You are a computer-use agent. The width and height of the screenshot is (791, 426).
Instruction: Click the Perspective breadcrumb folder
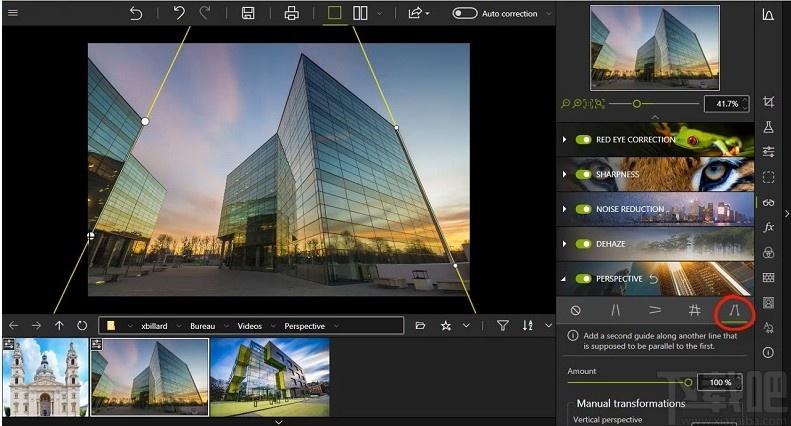click(304, 326)
